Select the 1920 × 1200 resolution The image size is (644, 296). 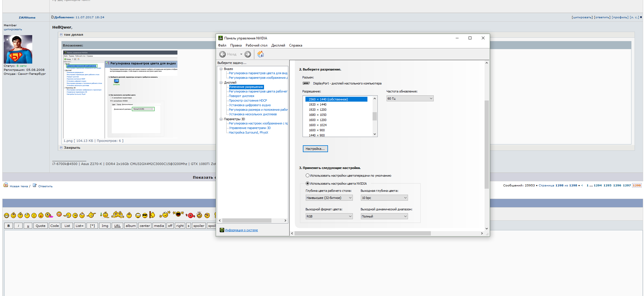point(317,110)
